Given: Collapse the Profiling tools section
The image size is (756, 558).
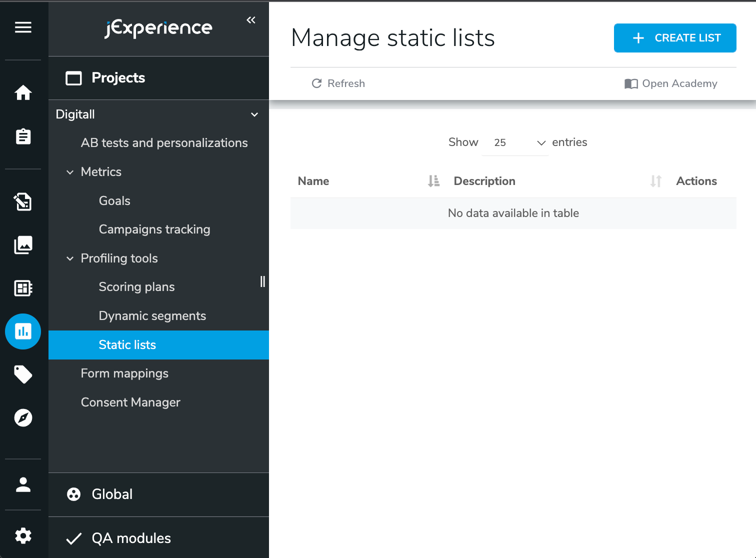Looking at the screenshot, I should click(69, 258).
